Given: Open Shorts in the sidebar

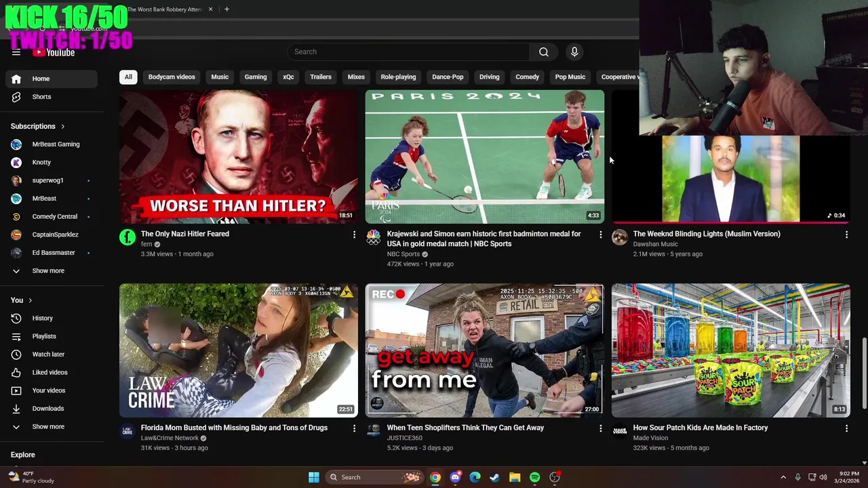Looking at the screenshot, I should click(x=52, y=97).
